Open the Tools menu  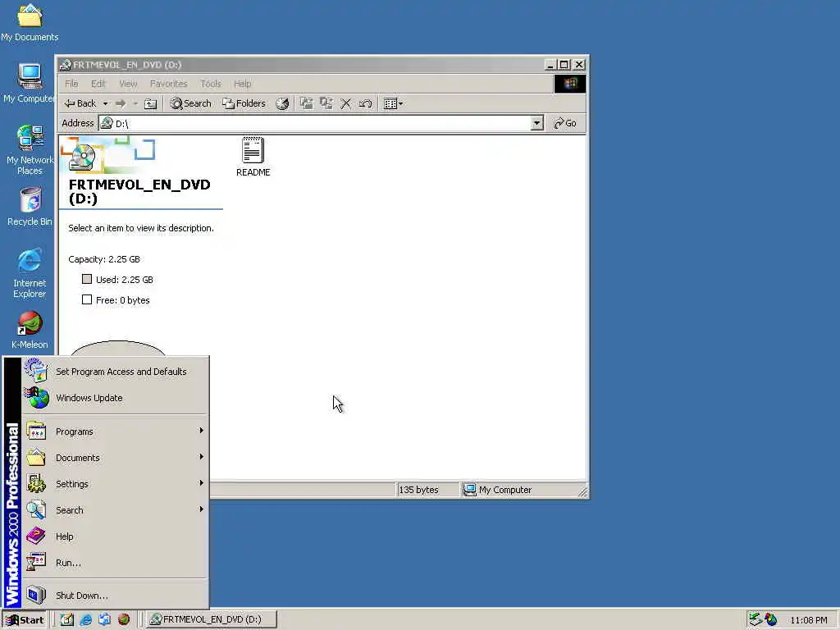point(211,84)
